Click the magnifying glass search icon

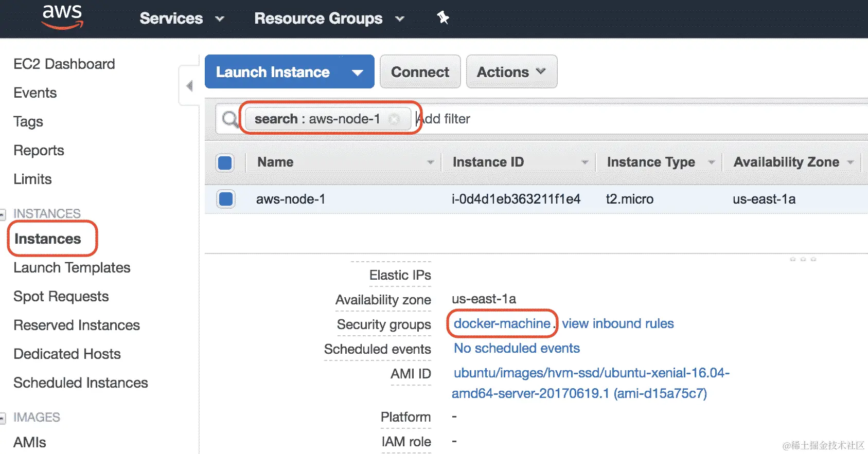coord(229,119)
